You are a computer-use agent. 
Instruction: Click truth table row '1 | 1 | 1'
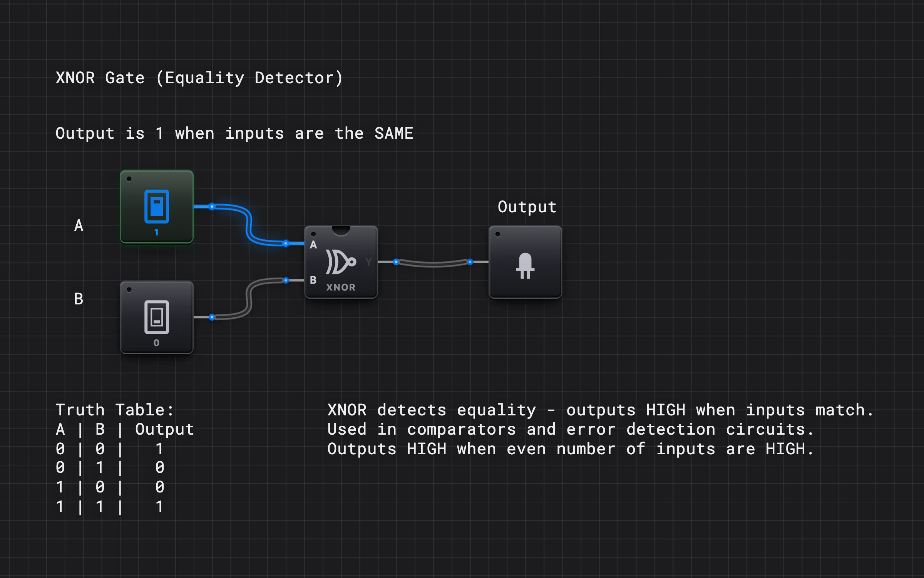coord(110,507)
